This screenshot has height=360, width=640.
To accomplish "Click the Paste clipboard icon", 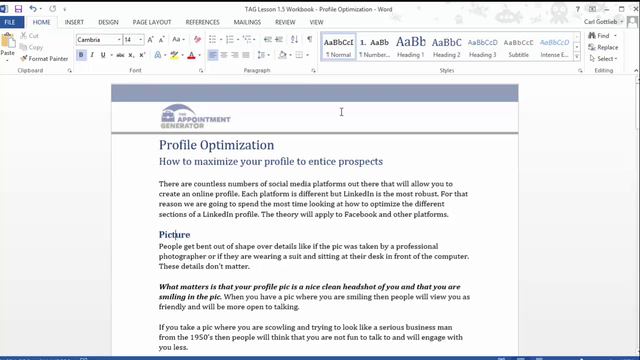I will pos(8,41).
